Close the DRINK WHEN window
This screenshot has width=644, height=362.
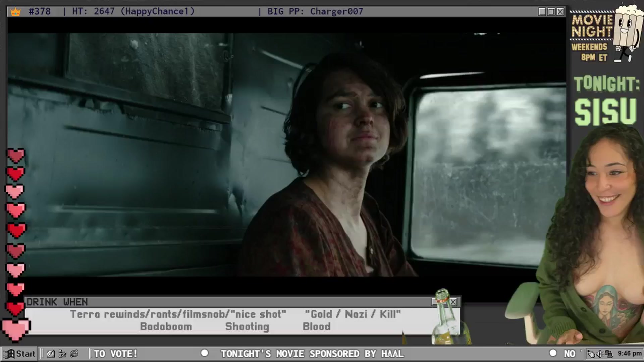click(453, 302)
